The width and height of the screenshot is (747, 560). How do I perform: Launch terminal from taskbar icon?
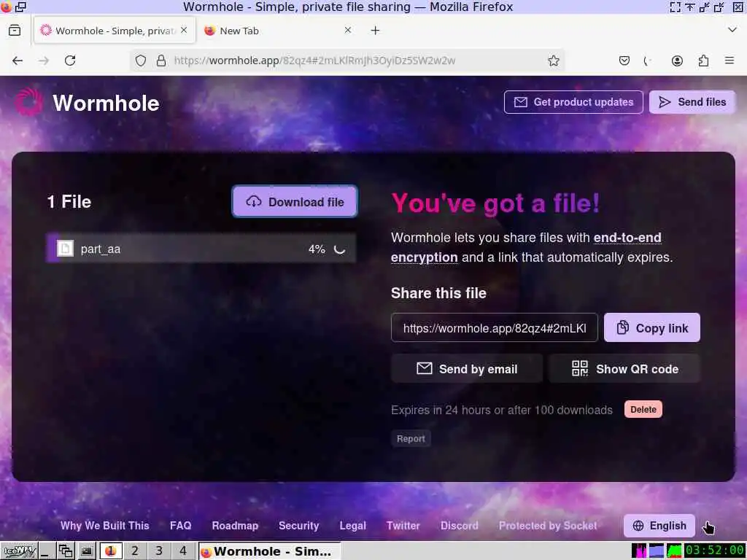(87, 551)
